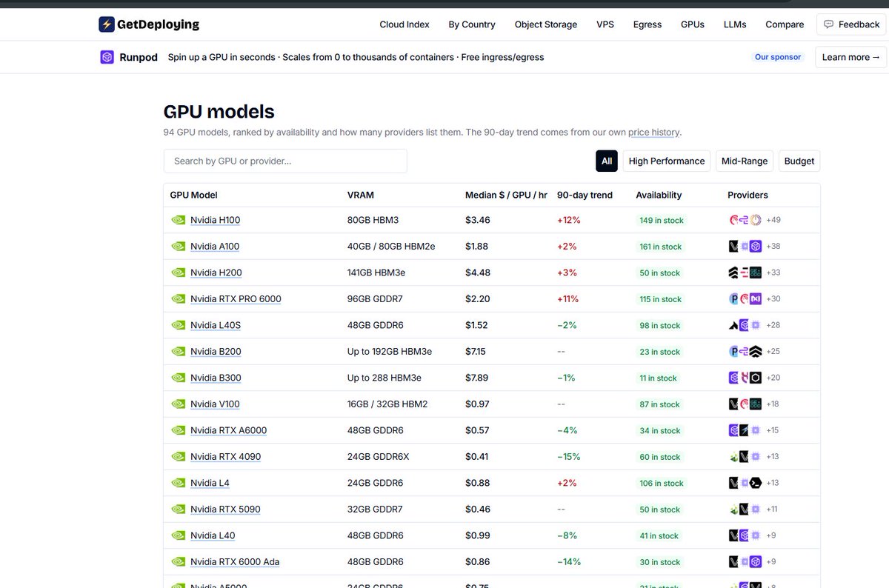Click the Nvidia logo icon beside RTX 4090
889x588 pixels.
pos(179,457)
